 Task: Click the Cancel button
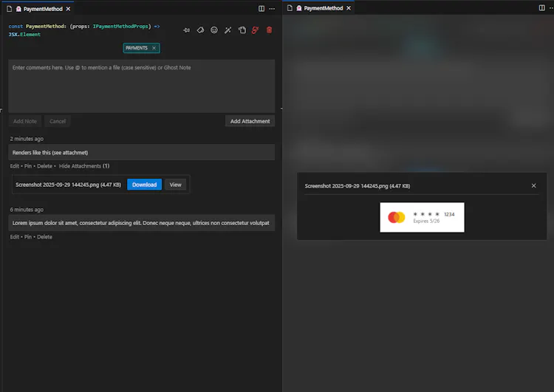(x=58, y=121)
